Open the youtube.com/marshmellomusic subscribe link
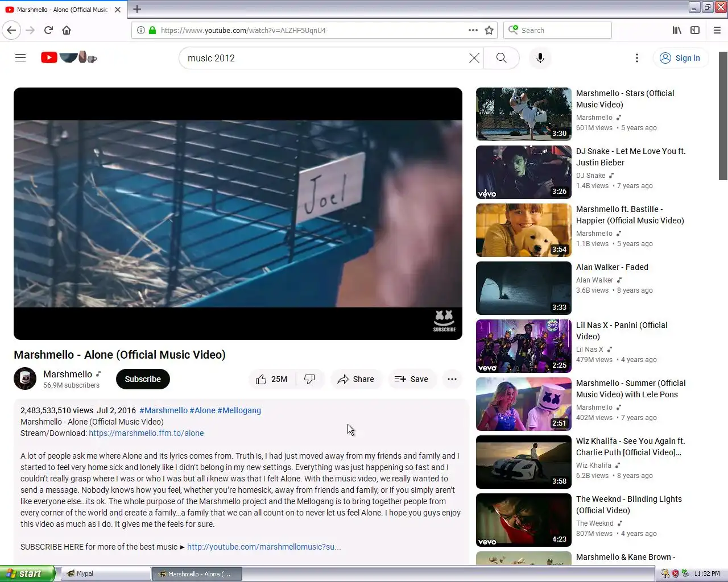728x582 pixels. pyautogui.click(x=264, y=547)
